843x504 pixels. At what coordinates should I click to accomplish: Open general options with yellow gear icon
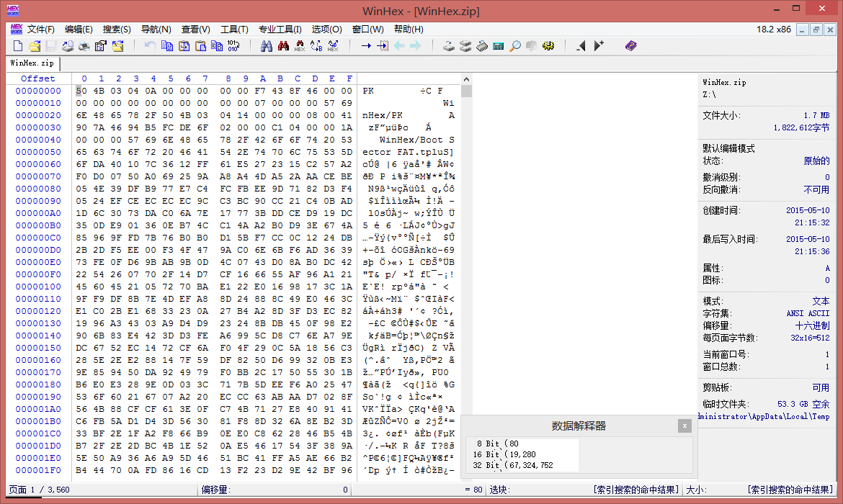tap(548, 46)
